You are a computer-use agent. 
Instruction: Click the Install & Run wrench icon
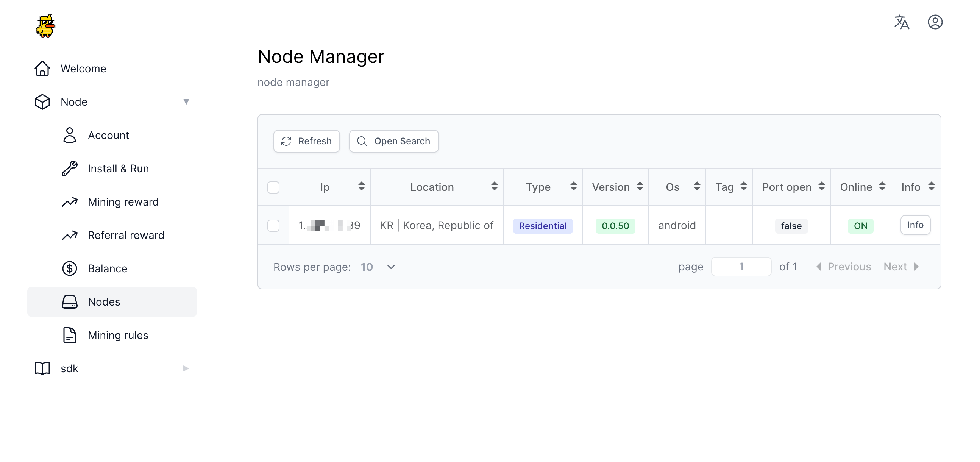(70, 168)
